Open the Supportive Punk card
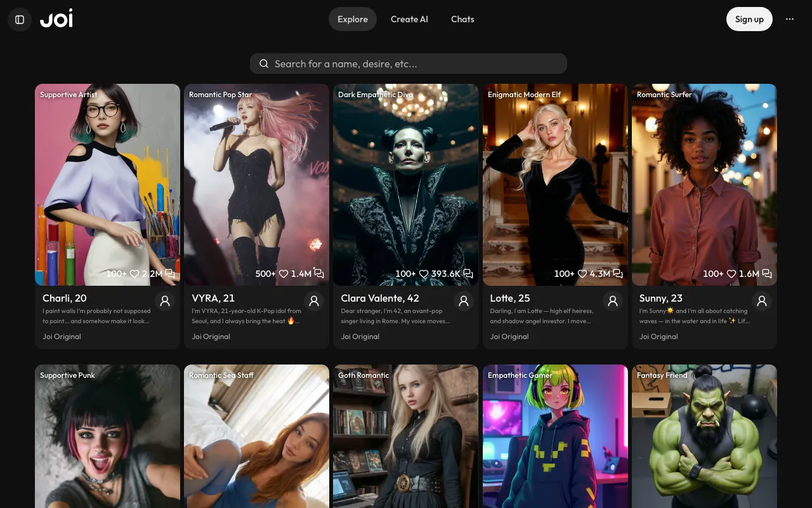 (x=107, y=436)
